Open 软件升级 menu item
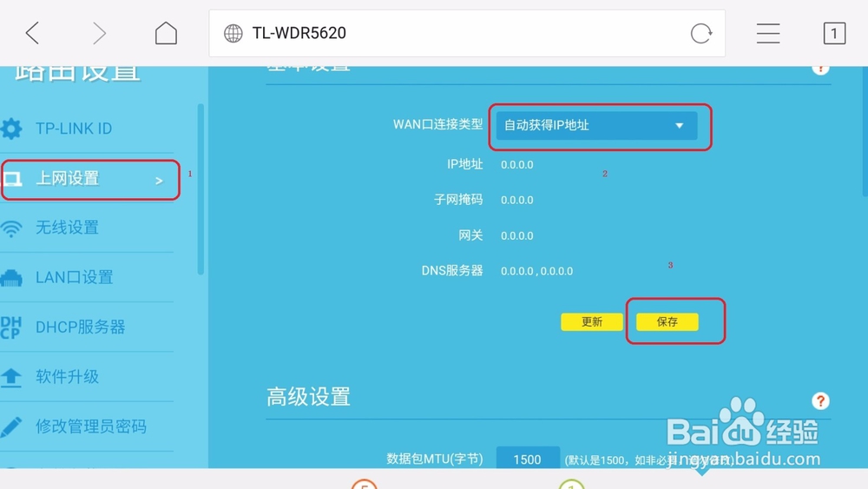The image size is (868, 489). [87, 377]
